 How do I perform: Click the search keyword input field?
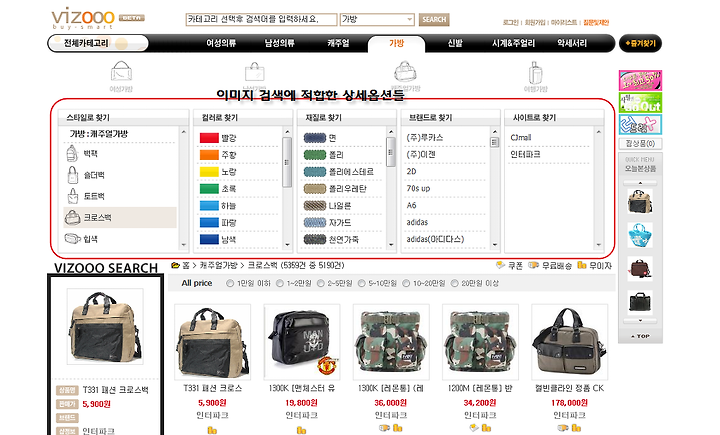261,19
